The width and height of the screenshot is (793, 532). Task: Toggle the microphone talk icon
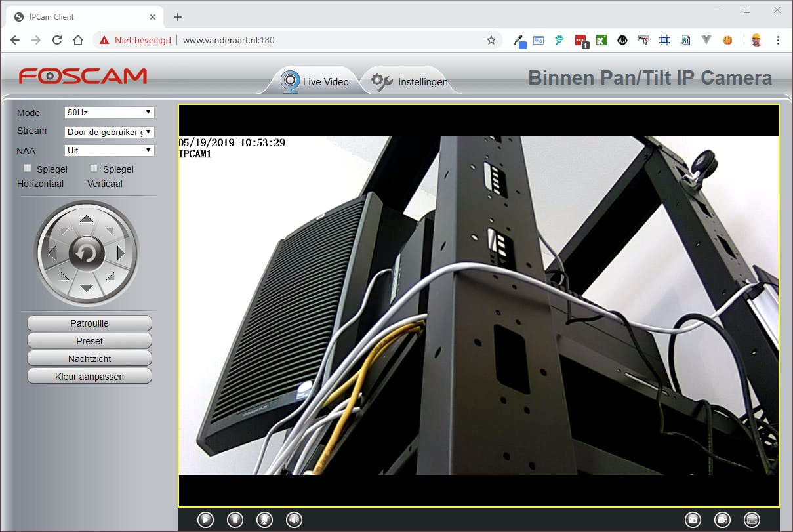point(264,520)
